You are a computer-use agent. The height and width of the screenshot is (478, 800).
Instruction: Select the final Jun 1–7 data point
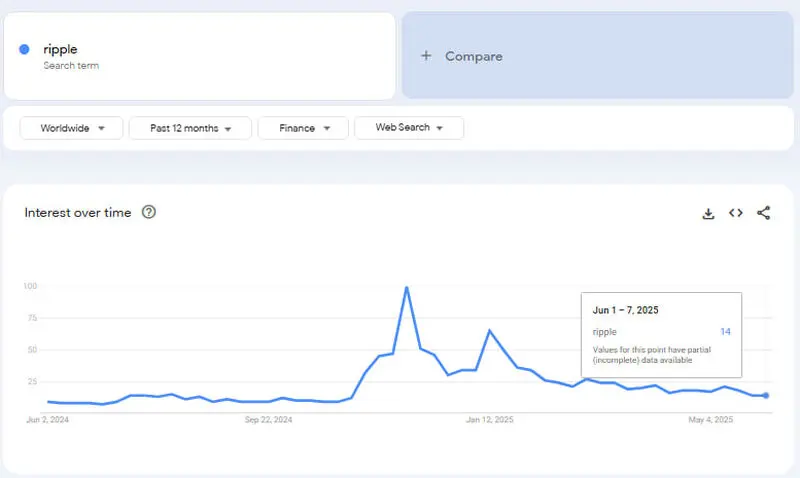coord(766,395)
